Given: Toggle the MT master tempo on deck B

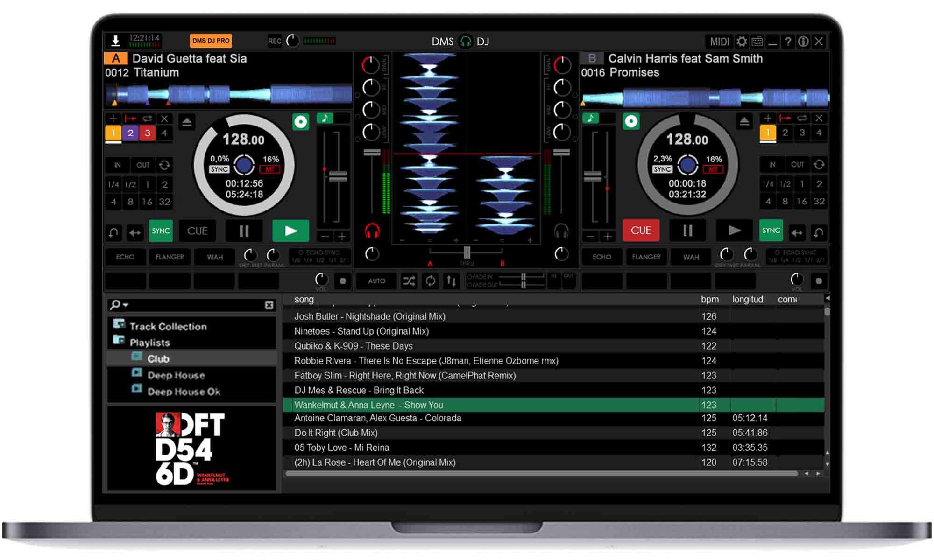Looking at the screenshot, I should click(x=713, y=169).
